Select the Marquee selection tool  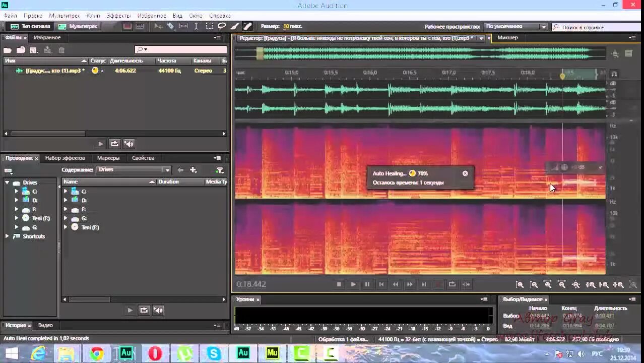tap(209, 26)
